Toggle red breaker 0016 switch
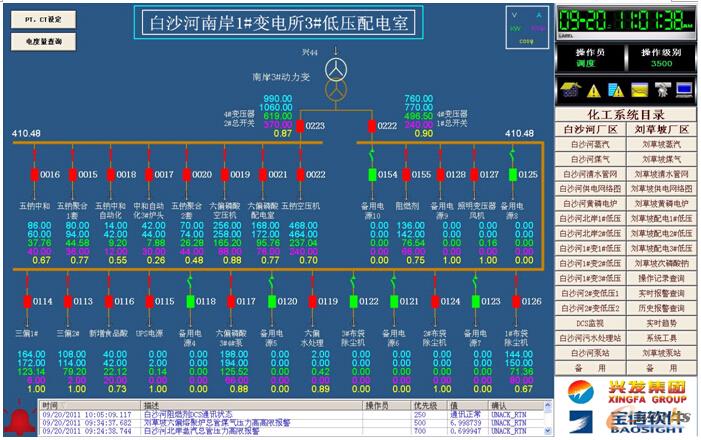Viewport: 701px width, 440px height. [x=33, y=174]
